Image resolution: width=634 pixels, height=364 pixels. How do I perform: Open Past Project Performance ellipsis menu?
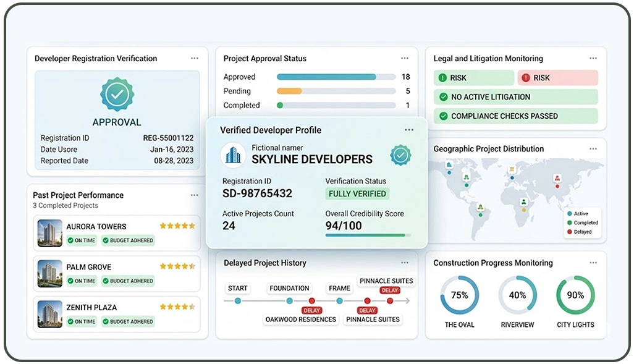(x=195, y=195)
